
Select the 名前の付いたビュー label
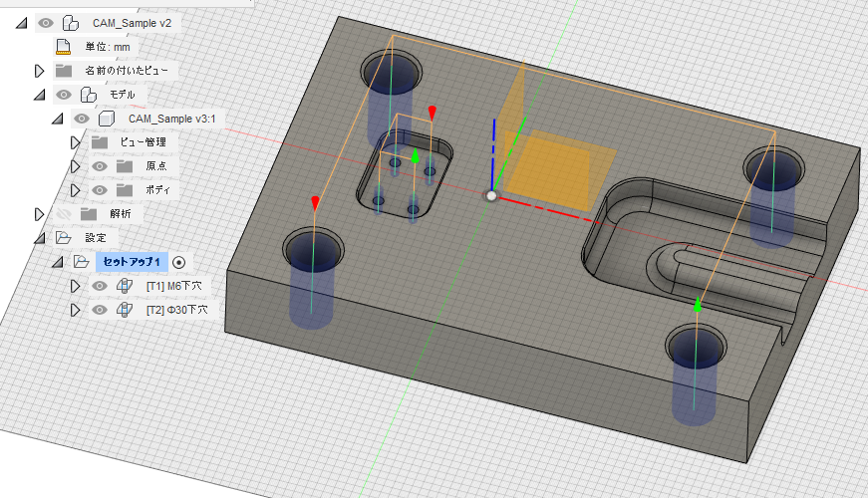127,71
